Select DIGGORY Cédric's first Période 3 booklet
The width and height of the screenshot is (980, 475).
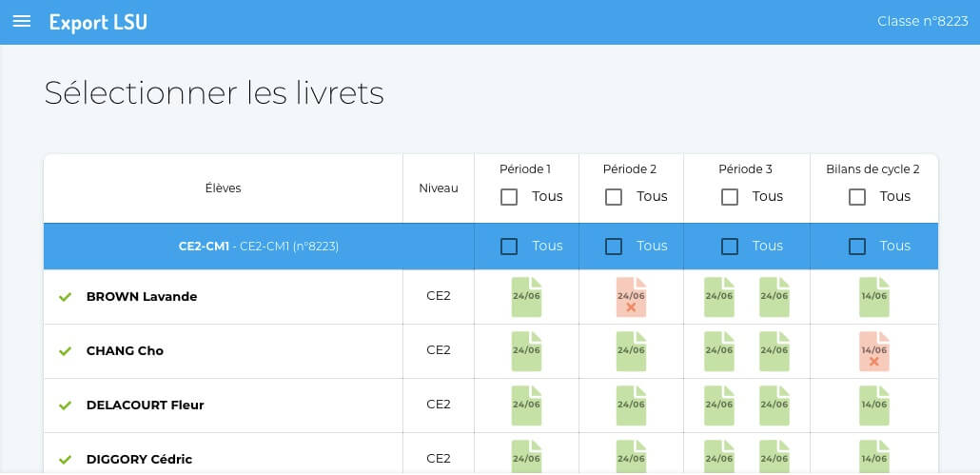click(x=718, y=457)
